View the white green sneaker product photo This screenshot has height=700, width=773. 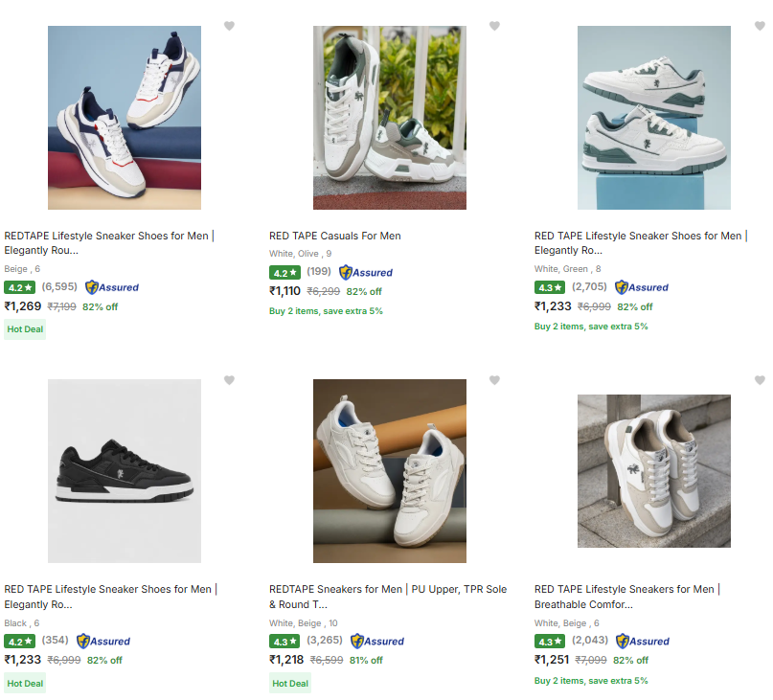coord(654,118)
